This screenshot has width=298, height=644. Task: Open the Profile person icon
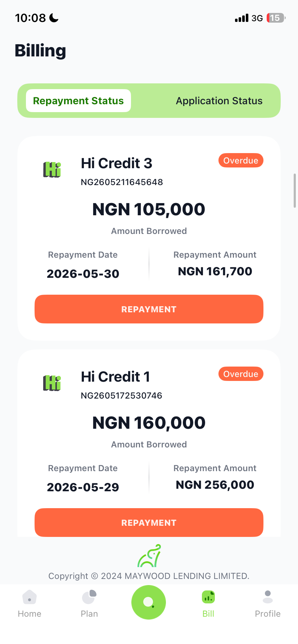268,597
